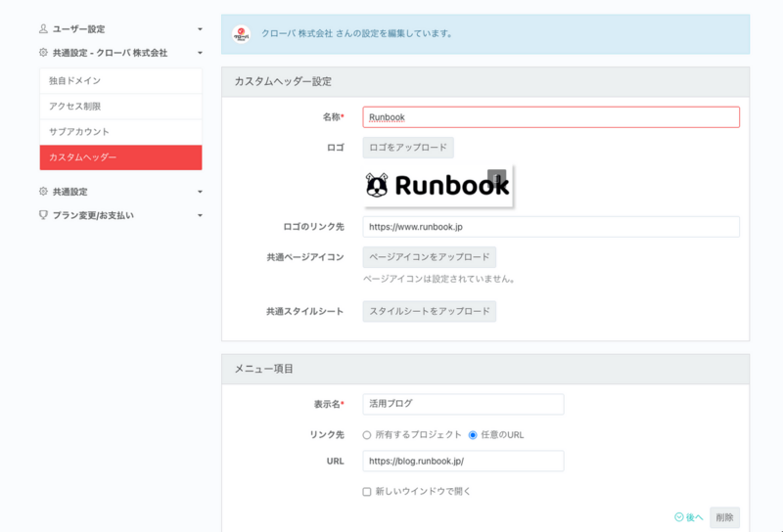Click the gear icon beside the lower 共通設定
The image size is (783, 532).
[43, 191]
